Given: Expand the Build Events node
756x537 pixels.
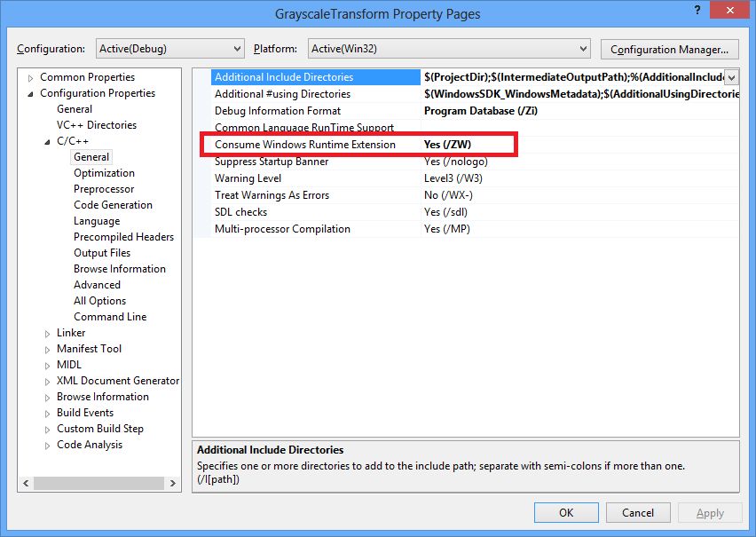Looking at the screenshot, I should 47,414.
